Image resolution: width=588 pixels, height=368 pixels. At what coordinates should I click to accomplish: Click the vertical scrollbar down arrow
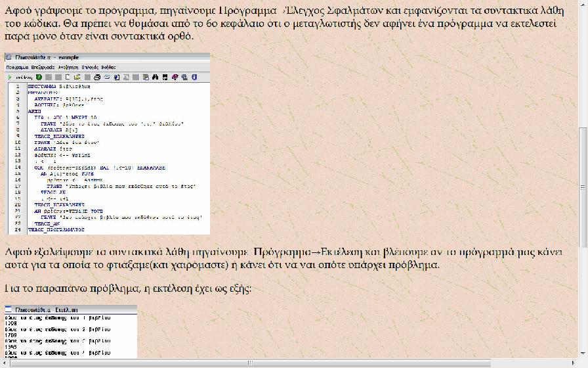[x=582, y=353]
